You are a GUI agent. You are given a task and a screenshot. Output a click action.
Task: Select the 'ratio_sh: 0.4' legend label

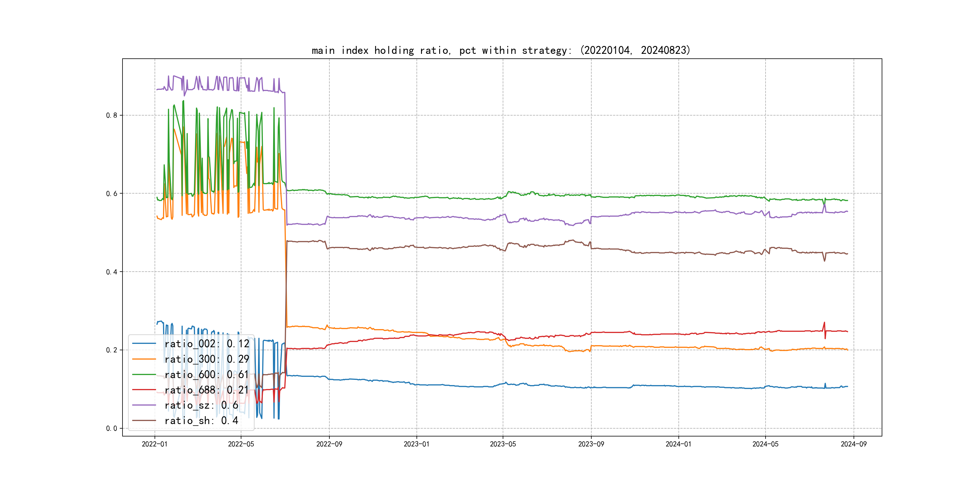[x=201, y=420]
